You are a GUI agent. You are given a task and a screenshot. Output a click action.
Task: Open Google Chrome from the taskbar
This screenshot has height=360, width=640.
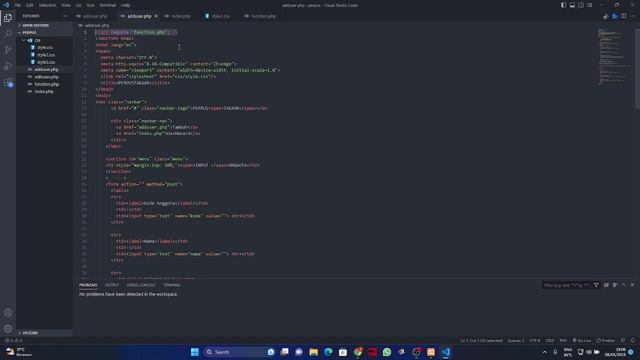click(358, 352)
